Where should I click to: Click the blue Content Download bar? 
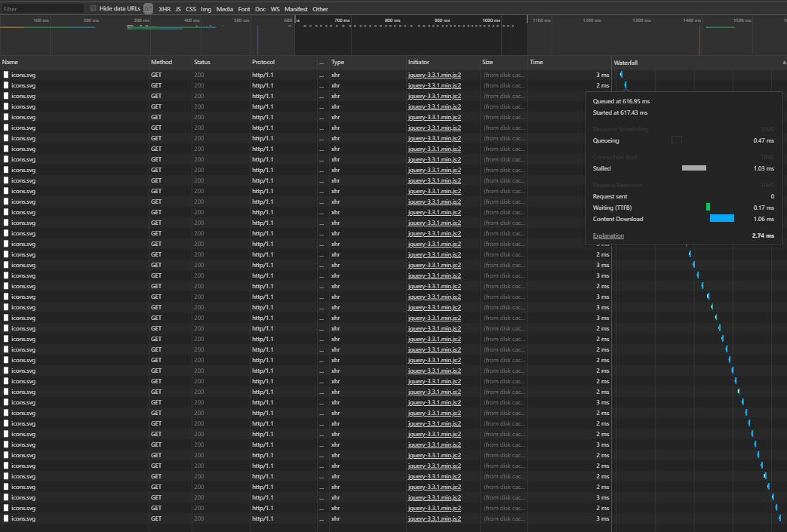coord(722,218)
